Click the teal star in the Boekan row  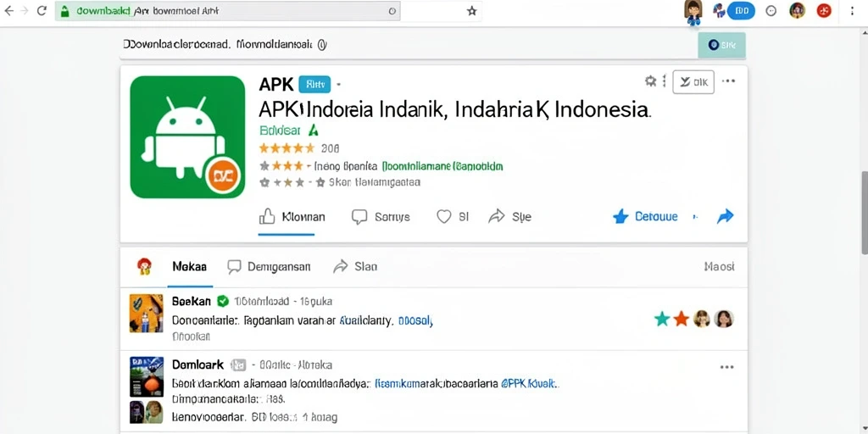coord(662,319)
